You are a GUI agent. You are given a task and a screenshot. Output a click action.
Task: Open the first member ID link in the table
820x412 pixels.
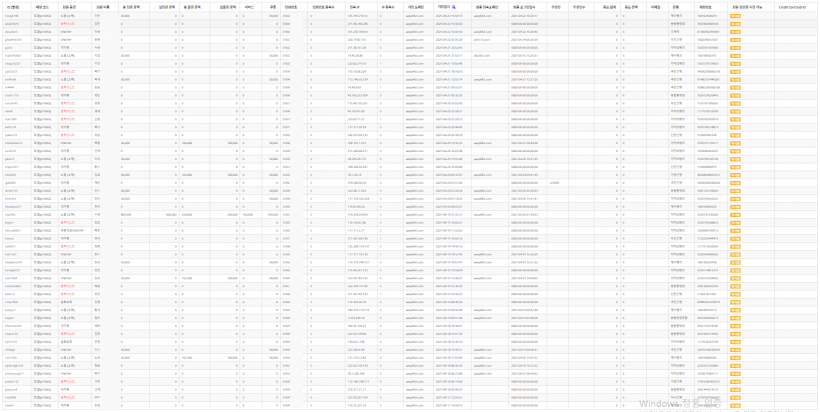tap(11, 16)
